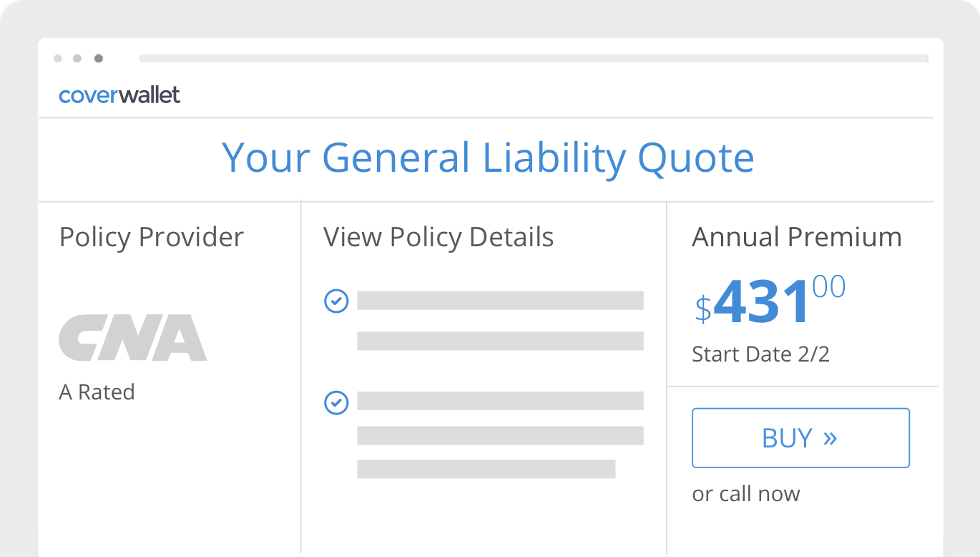Click the Start Date 2/2 text

coord(760,354)
